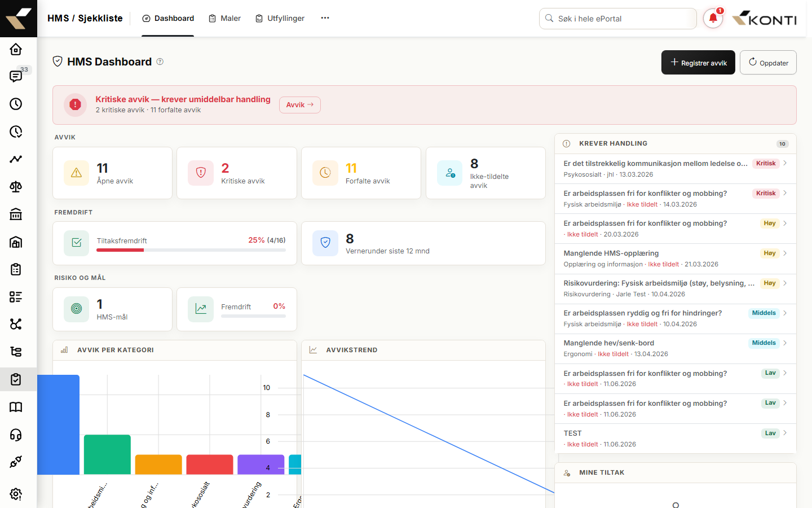Viewport: 812px width, 508px height.
Task: Open chevron for Risikovurdering: Fysisk arbeidsmiljø item
Action: pyautogui.click(x=785, y=283)
